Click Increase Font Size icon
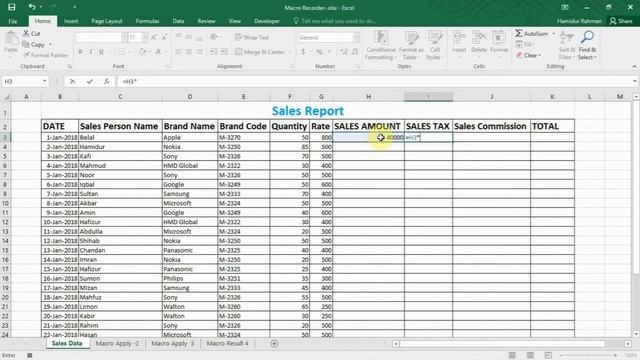The height and width of the screenshot is (360, 640). (x=154, y=38)
